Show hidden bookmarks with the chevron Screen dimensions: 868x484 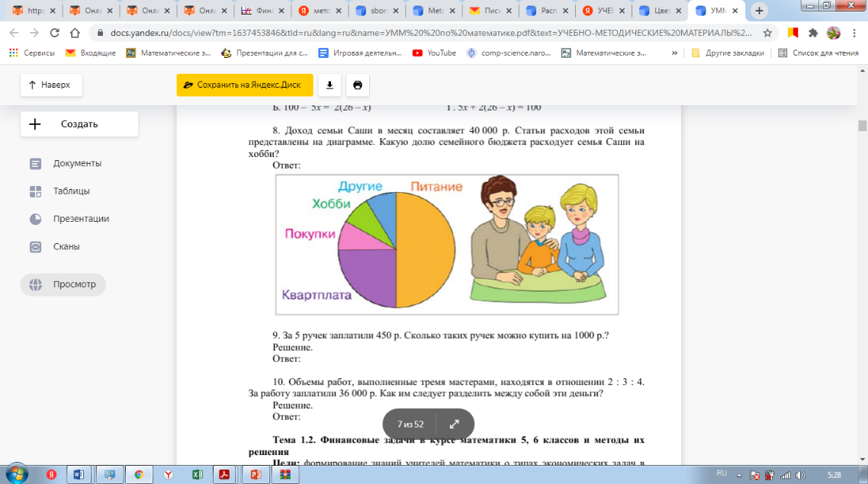674,53
